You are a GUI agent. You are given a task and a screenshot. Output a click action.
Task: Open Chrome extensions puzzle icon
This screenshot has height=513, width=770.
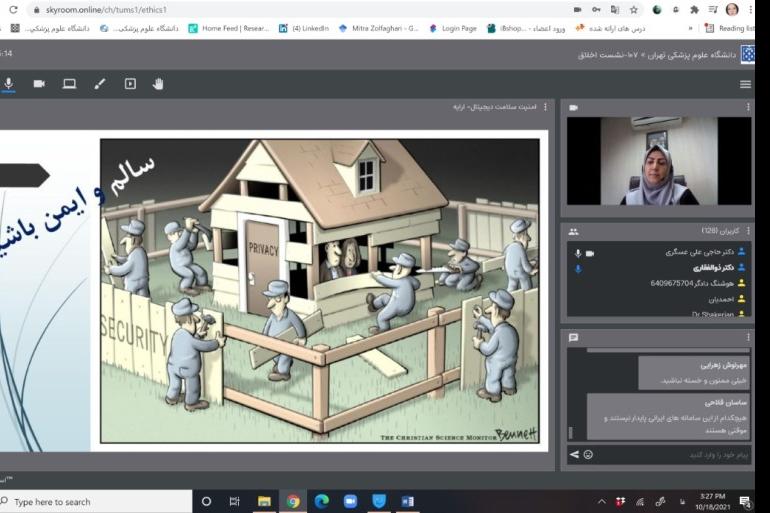[695, 9]
